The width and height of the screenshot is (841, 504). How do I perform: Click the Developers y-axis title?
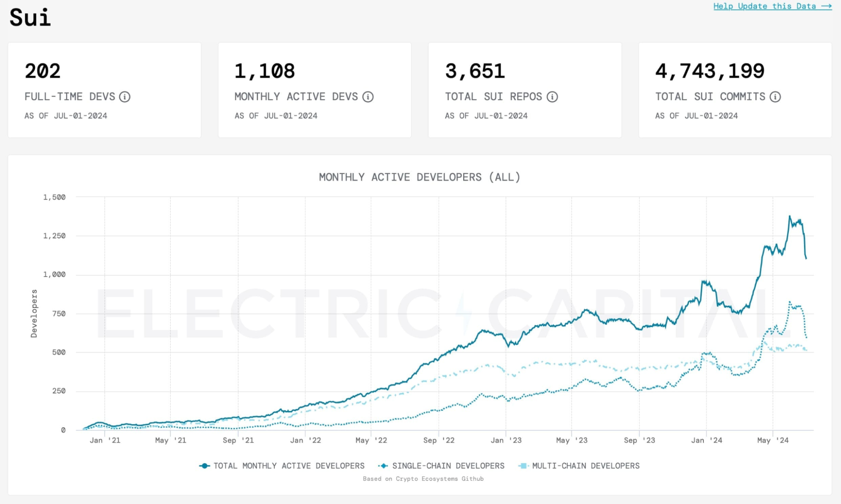34,313
